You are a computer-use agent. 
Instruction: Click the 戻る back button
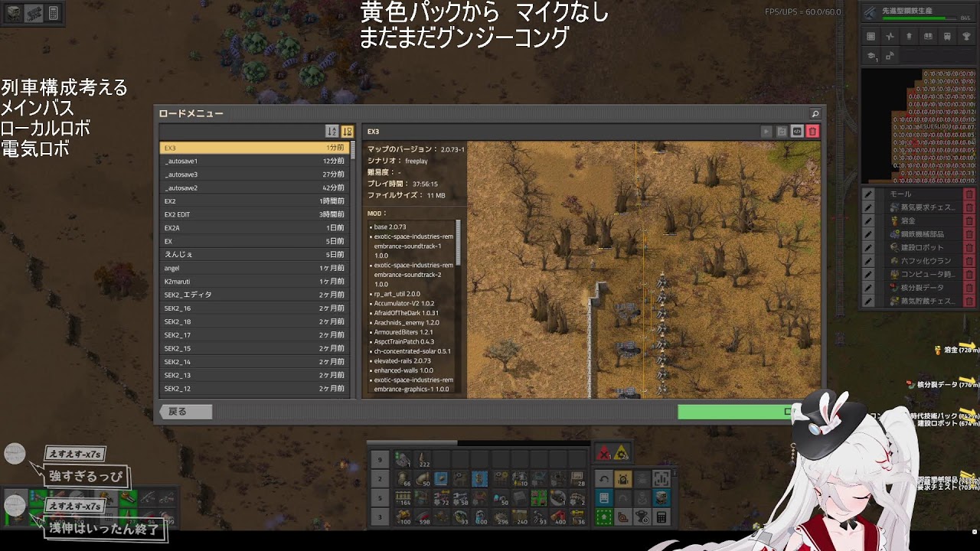(x=185, y=412)
